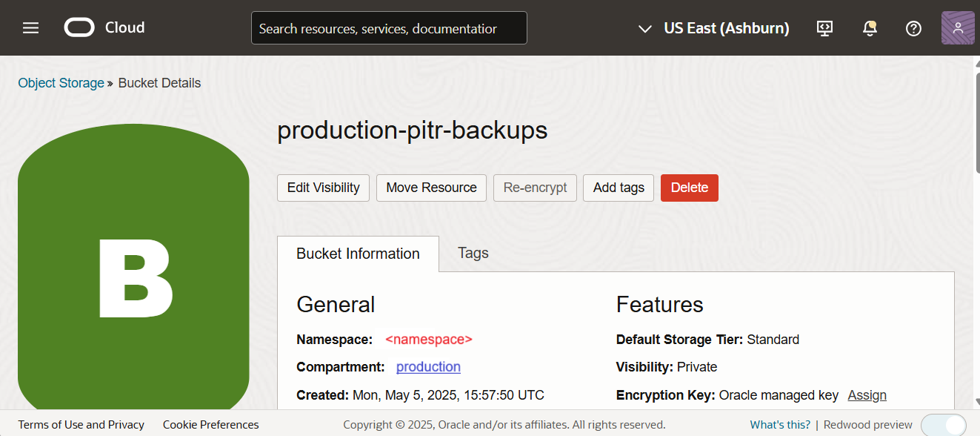Open the production compartment link

point(428,367)
